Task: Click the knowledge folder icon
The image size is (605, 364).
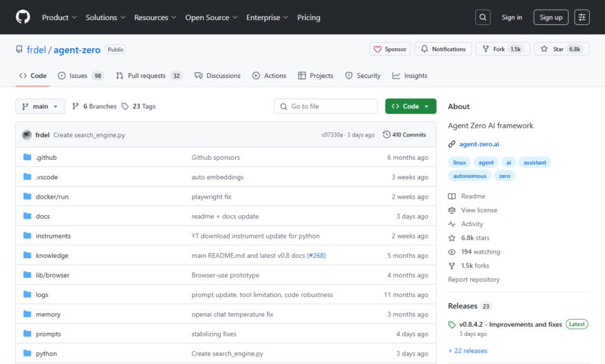Action: click(x=27, y=255)
